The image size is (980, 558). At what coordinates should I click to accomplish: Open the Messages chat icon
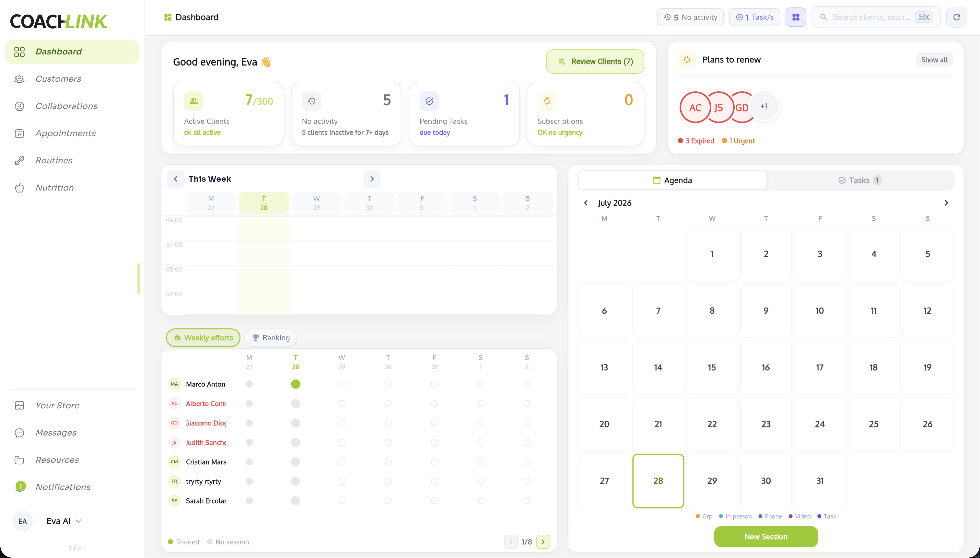pos(19,433)
